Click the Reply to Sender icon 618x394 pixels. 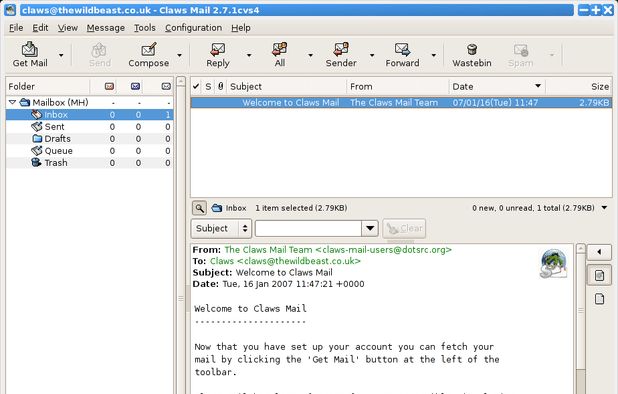pyautogui.click(x=341, y=54)
